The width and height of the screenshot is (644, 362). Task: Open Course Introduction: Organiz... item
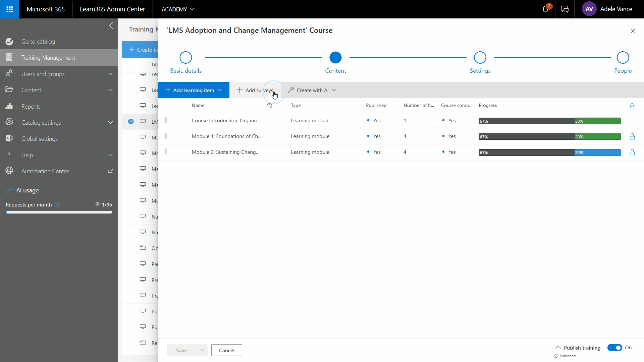[226, 120]
